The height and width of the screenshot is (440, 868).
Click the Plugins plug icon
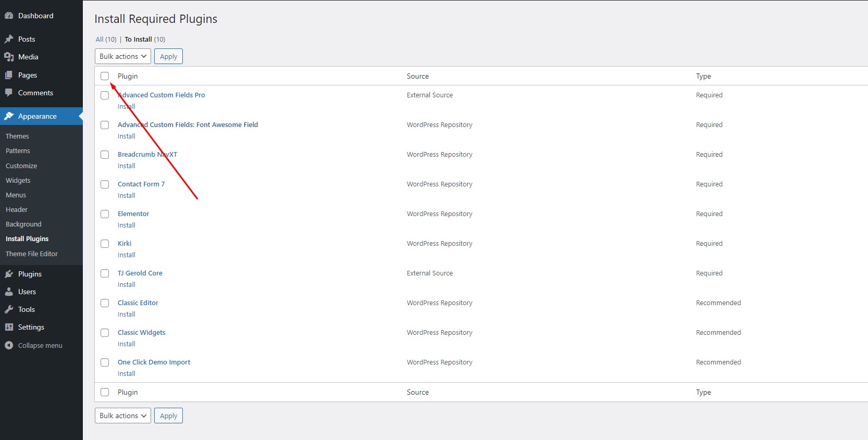point(9,274)
